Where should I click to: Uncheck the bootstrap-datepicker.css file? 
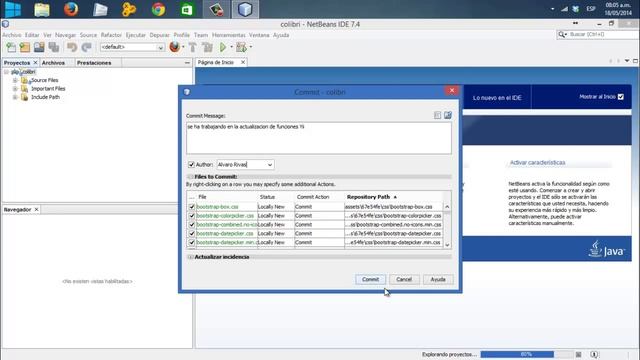(x=191, y=233)
